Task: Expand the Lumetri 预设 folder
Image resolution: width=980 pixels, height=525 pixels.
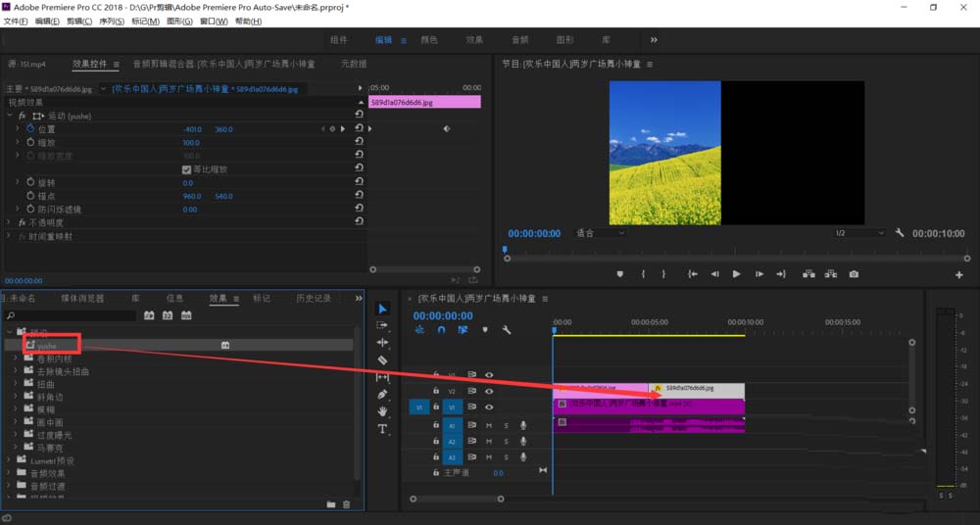Action: pyautogui.click(x=9, y=460)
